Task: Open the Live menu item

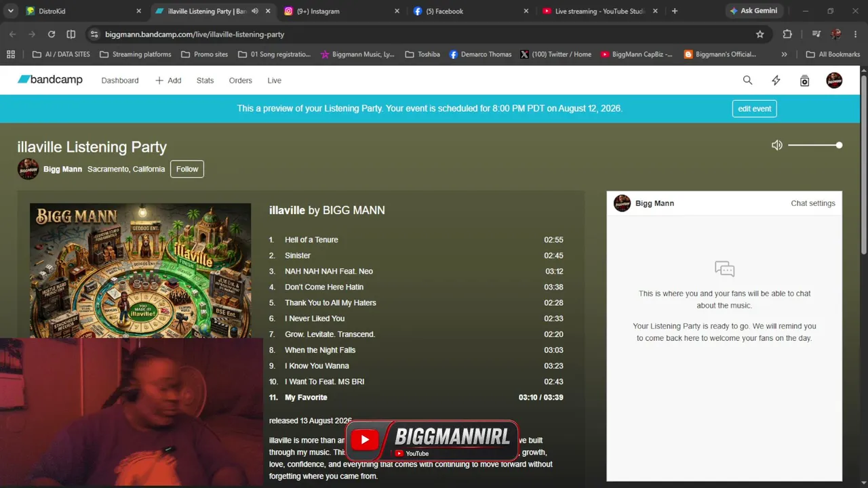Action: 274,81
